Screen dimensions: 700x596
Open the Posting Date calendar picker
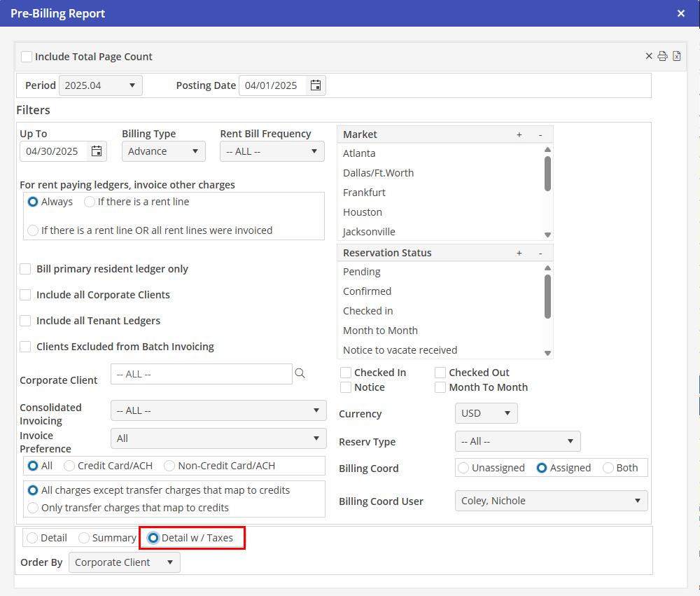click(316, 85)
